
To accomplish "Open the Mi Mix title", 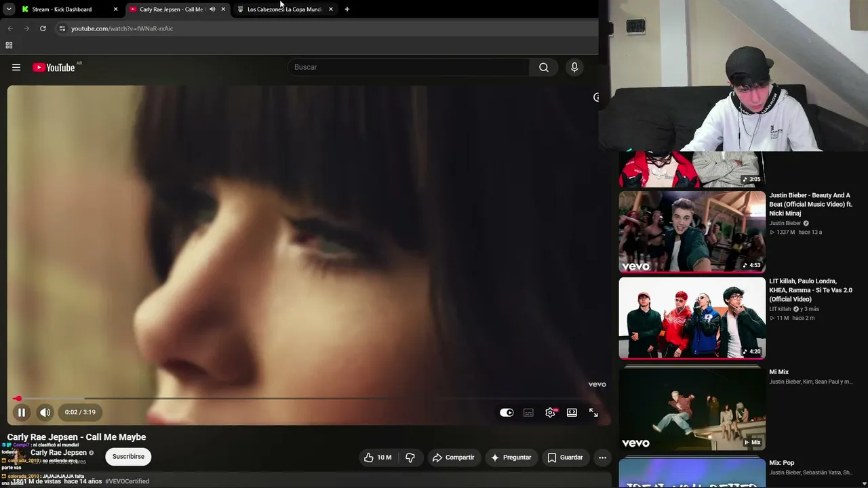I will tap(779, 372).
